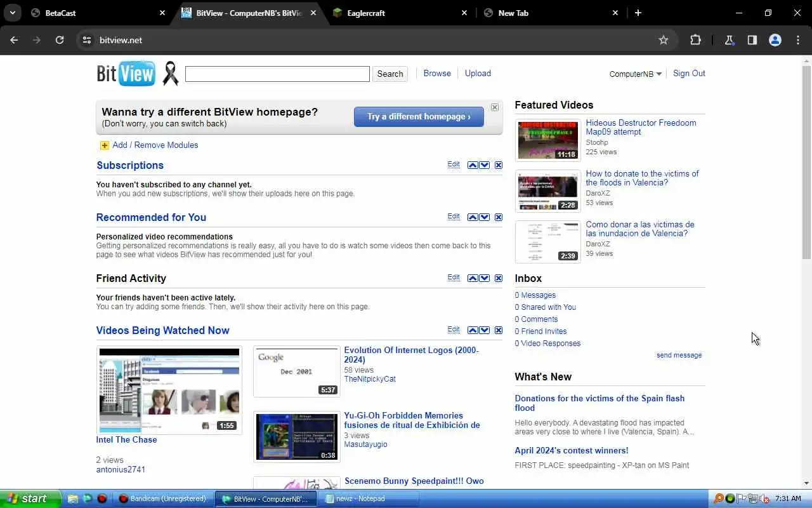Screen dimensions: 812x508
Task: Remove the Recommended for You module
Action: [x=499, y=217]
